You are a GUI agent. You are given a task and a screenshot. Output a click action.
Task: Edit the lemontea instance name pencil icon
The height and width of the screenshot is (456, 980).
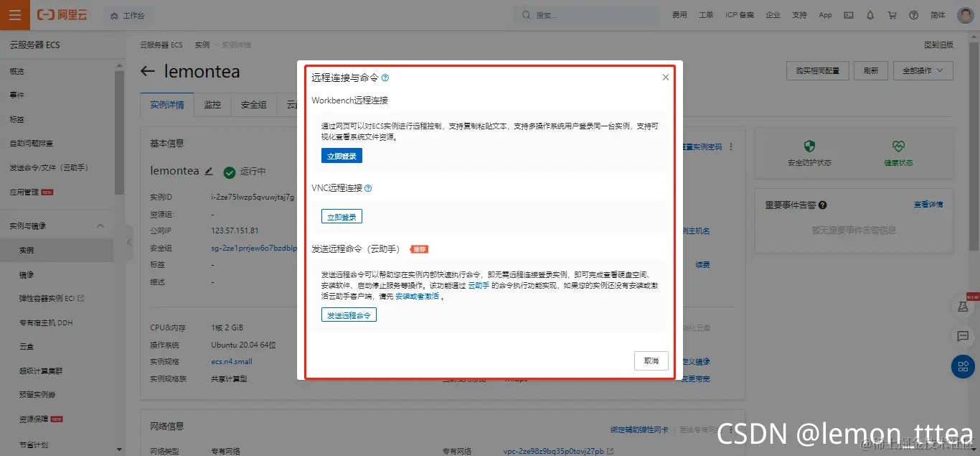pos(209,171)
